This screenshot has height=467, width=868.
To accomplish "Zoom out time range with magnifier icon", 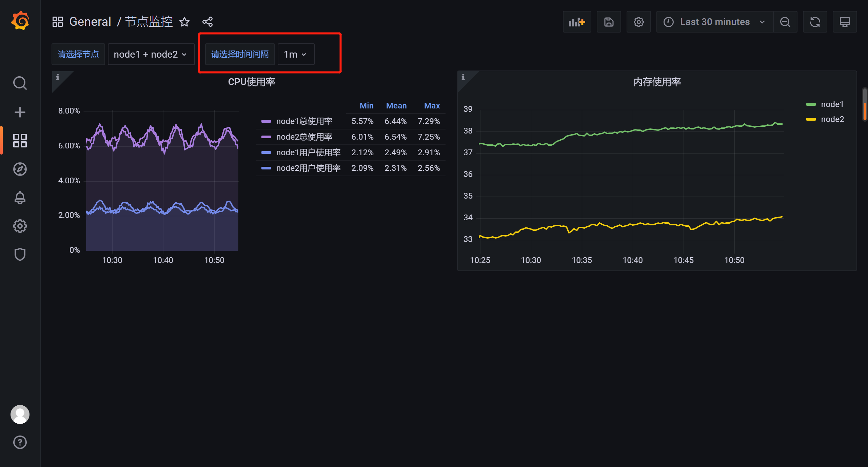I will pos(785,22).
